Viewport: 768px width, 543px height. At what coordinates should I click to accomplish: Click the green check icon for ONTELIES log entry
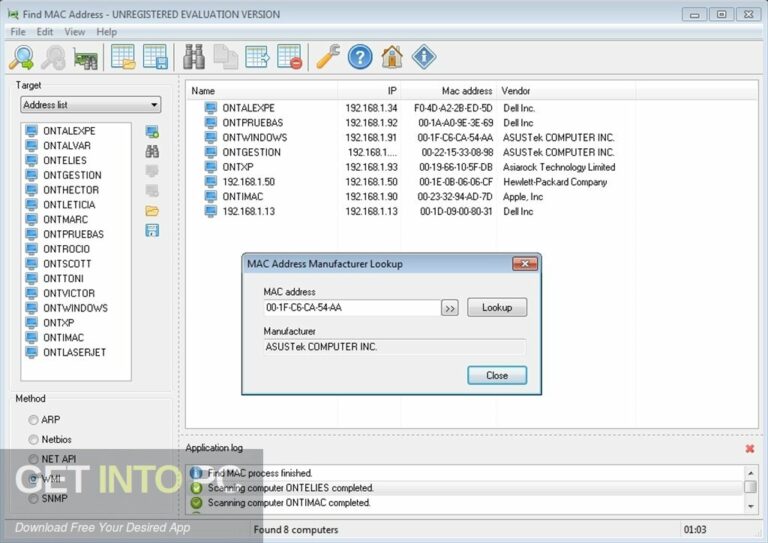point(196,488)
